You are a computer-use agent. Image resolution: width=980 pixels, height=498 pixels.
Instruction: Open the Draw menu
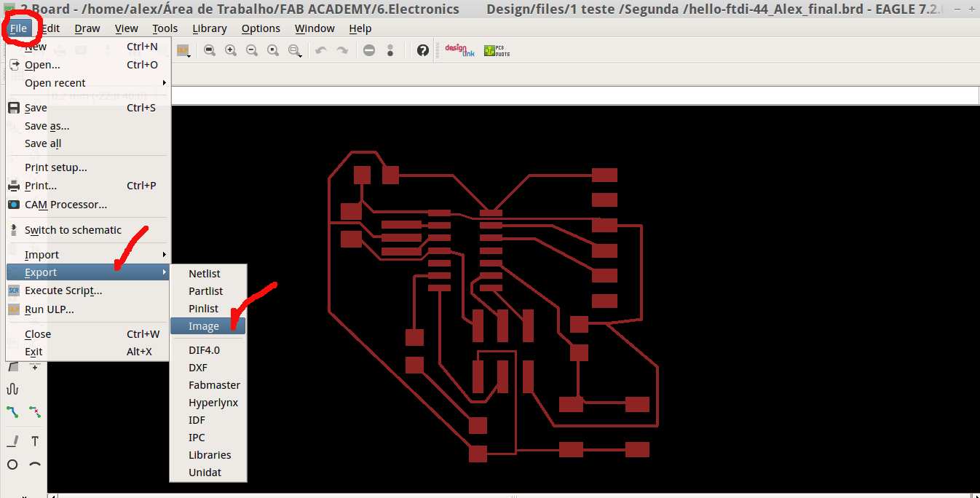point(87,28)
